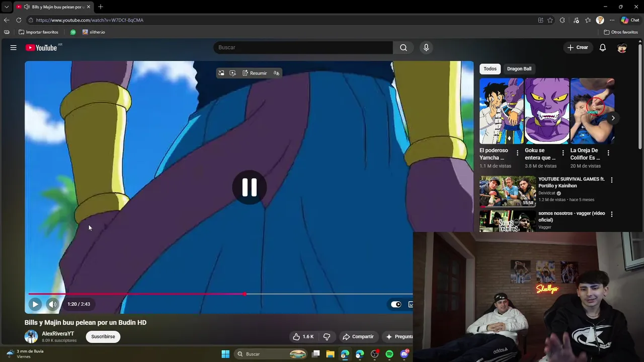This screenshot has height=362, width=644.
Task: Open picture-in-picture from video overlay toolbar
Action: click(x=221, y=73)
